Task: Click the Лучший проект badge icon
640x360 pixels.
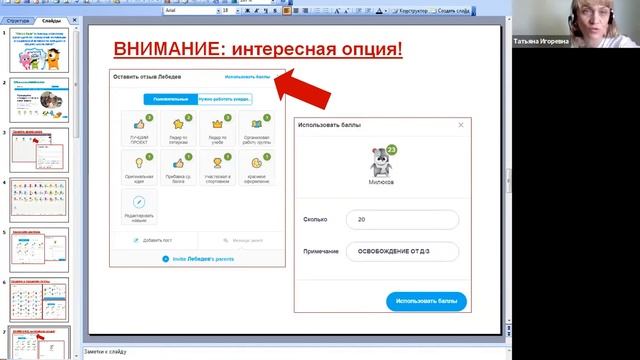Action: (x=139, y=128)
